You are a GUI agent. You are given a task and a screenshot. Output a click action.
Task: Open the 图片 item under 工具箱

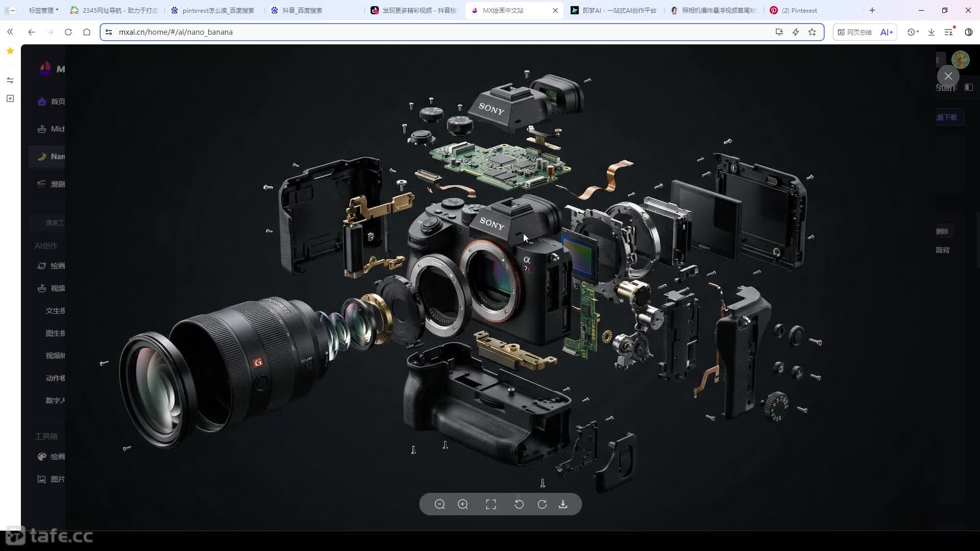pos(51,479)
